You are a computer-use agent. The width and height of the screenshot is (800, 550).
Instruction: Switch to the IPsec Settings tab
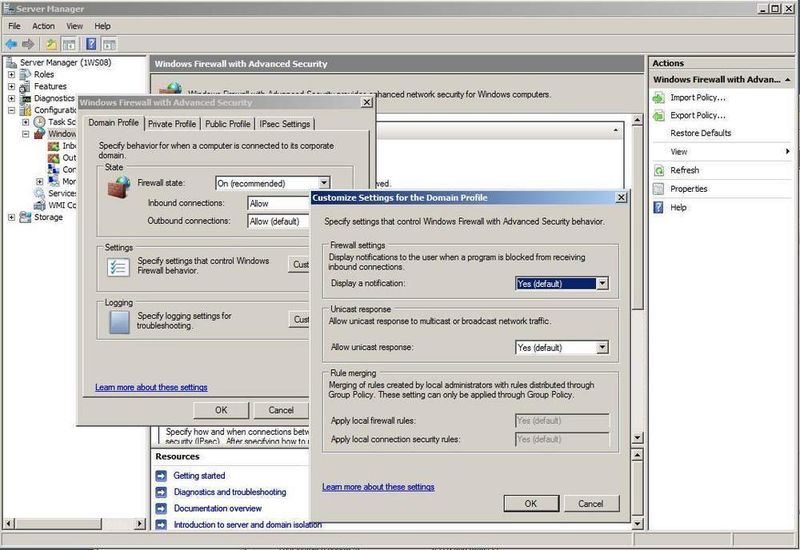(x=285, y=124)
